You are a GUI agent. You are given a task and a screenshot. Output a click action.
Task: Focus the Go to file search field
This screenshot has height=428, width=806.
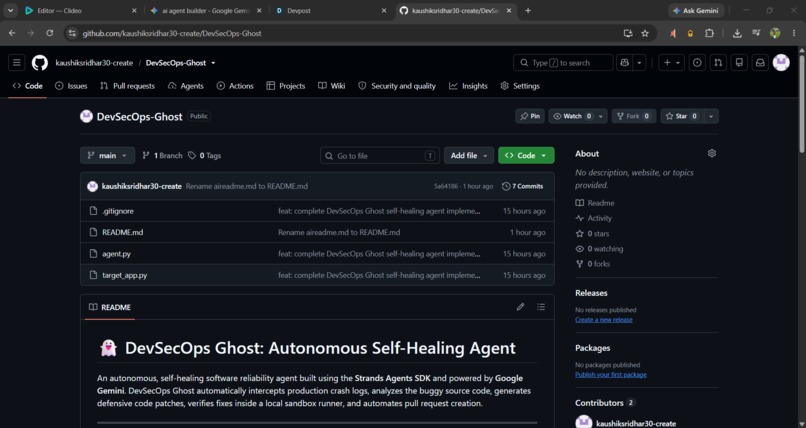point(379,156)
